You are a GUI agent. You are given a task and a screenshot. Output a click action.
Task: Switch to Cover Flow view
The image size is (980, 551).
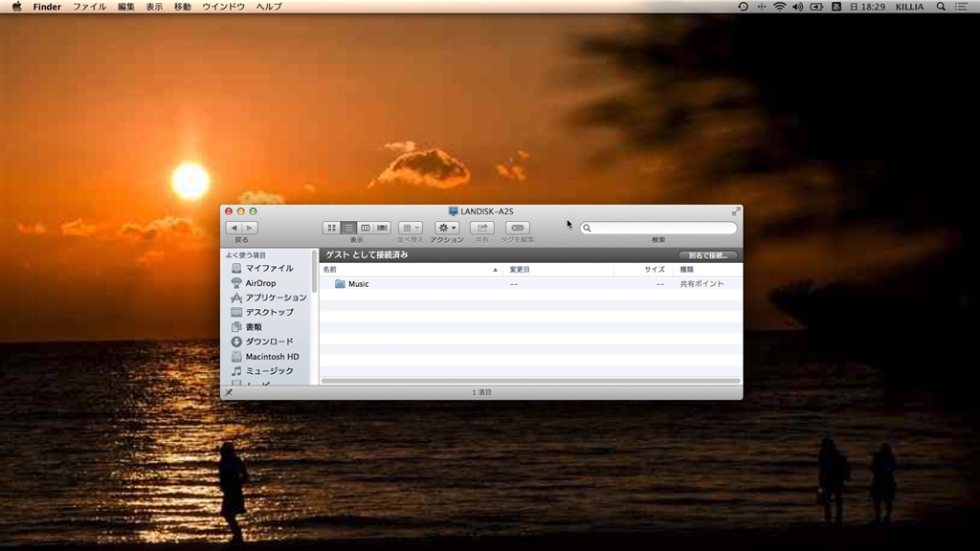click(x=383, y=228)
